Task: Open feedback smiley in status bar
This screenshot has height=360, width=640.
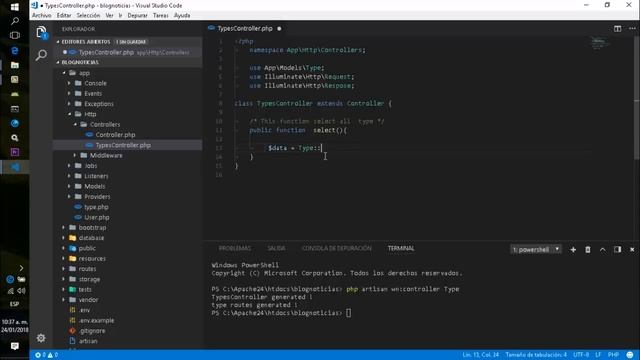Action: (630, 355)
